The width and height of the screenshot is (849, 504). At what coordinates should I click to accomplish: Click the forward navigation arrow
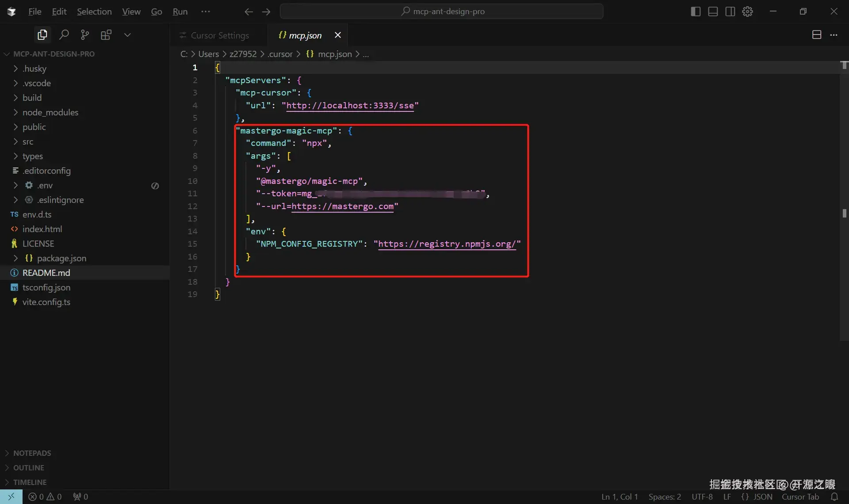267,12
